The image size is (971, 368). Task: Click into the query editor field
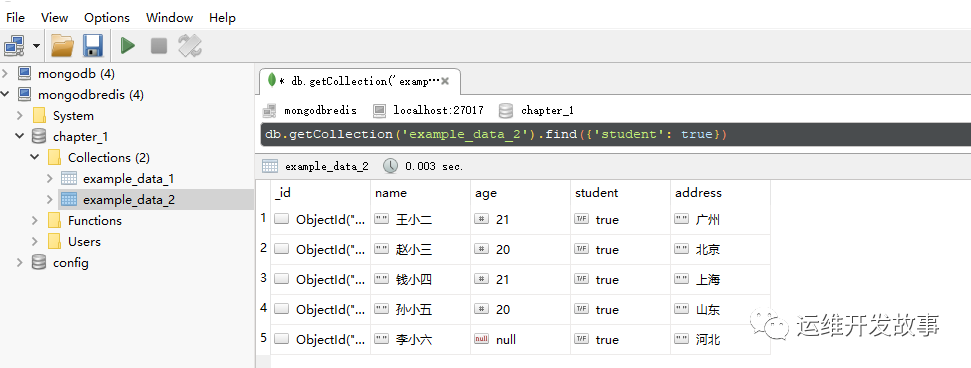(x=616, y=134)
